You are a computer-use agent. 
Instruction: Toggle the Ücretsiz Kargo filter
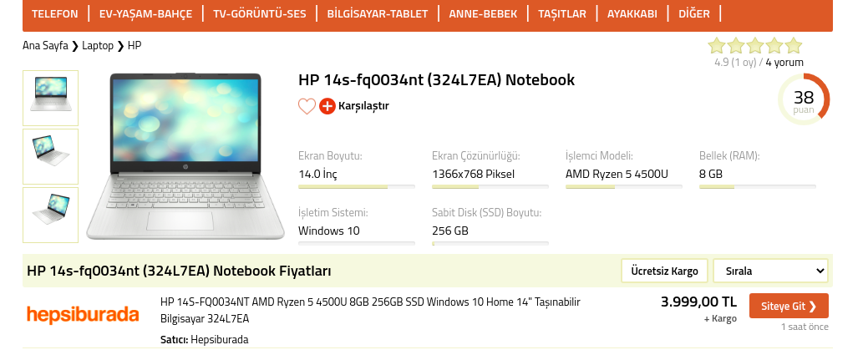[665, 271]
